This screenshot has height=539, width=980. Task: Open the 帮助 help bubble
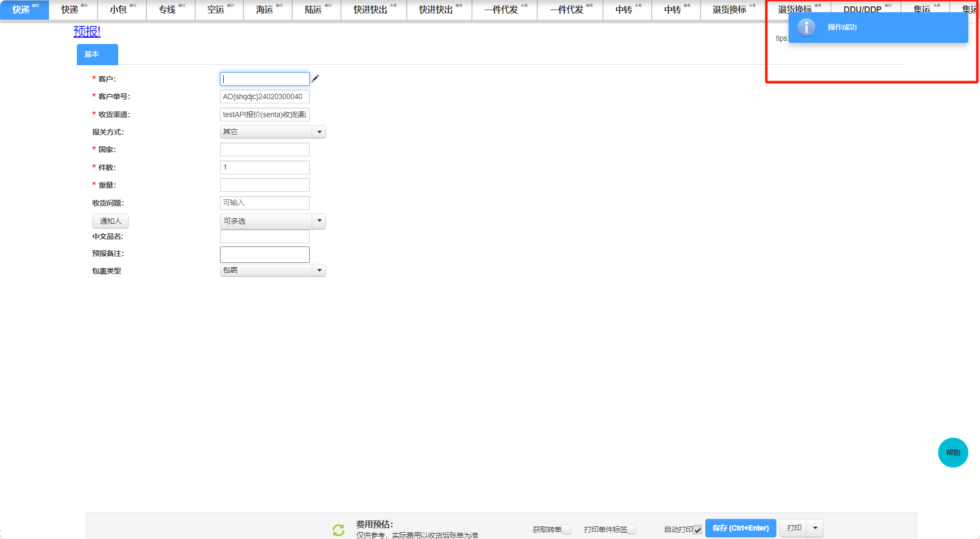tap(952, 453)
